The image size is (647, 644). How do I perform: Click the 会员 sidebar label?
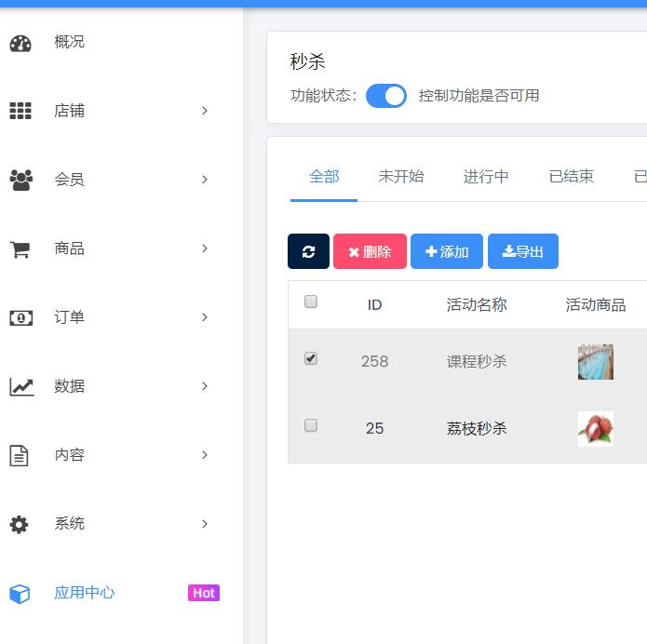tap(69, 180)
